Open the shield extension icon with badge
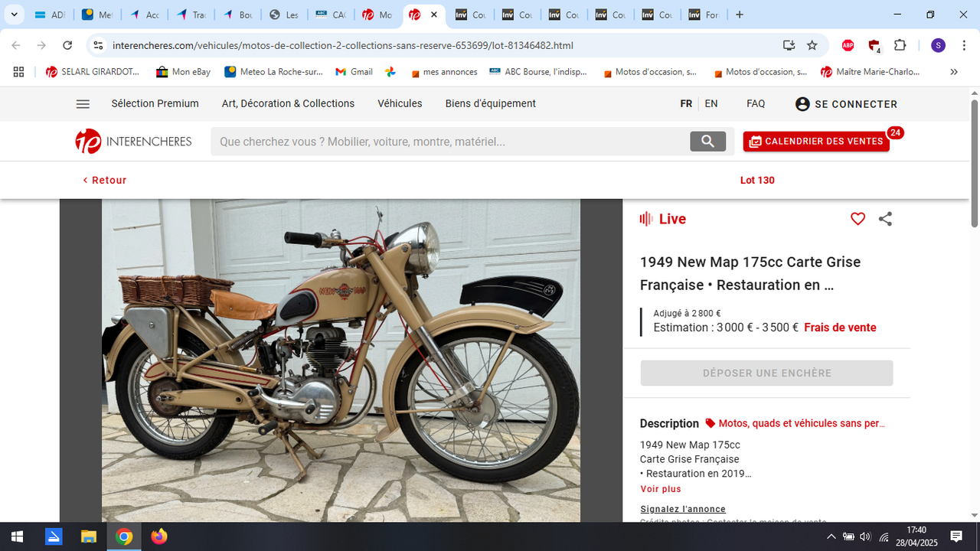Viewport: 980px width, 551px height. click(874, 46)
